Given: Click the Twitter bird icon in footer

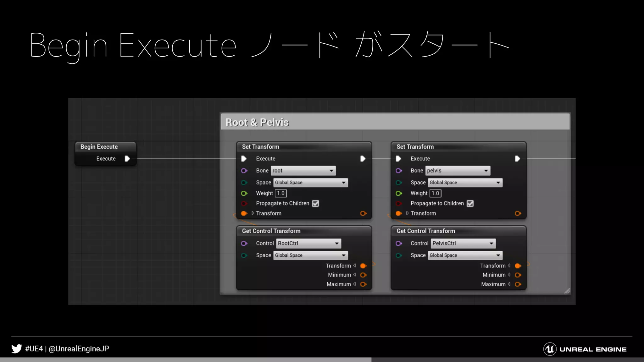Looking at the screenshot, I should tap(17, 349).
